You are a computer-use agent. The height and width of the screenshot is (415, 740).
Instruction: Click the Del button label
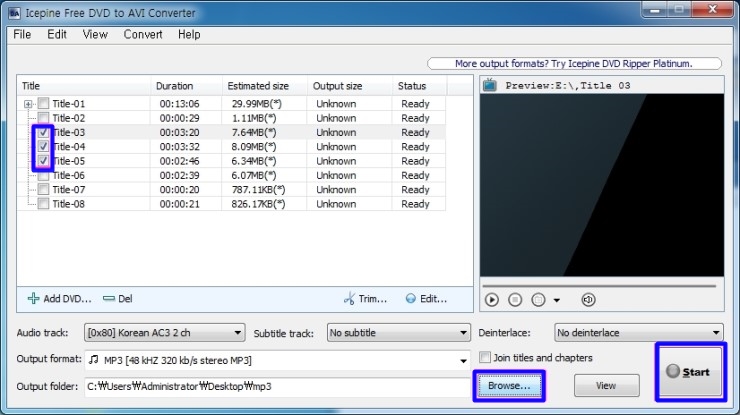coord(125,298)
